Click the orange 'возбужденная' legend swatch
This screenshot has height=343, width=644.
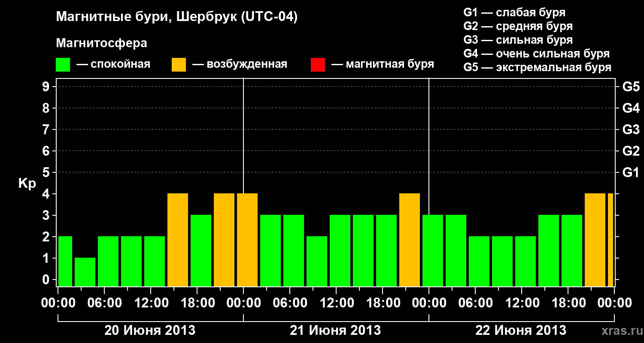[x=179, y=65]
